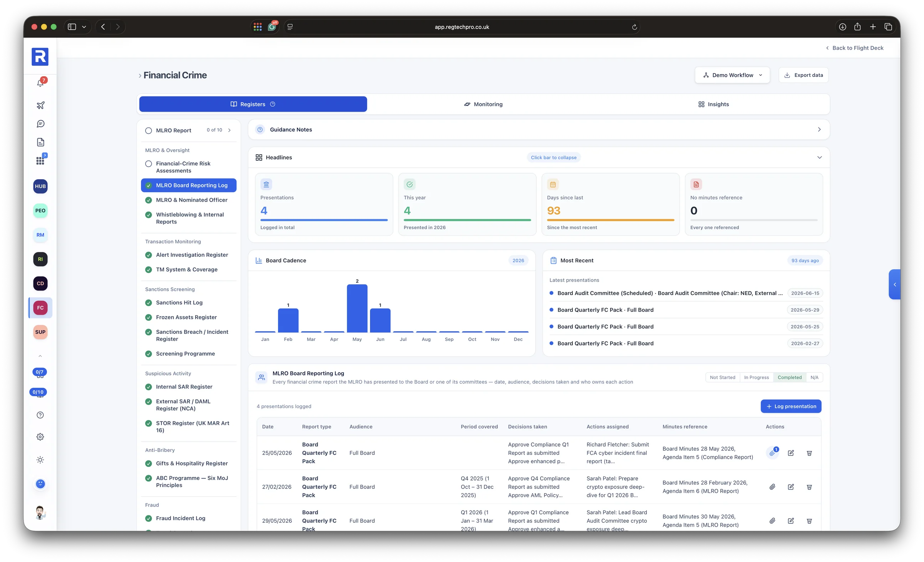Reload the page in browser address bar
924x562 pixels.
click(634, 27)
